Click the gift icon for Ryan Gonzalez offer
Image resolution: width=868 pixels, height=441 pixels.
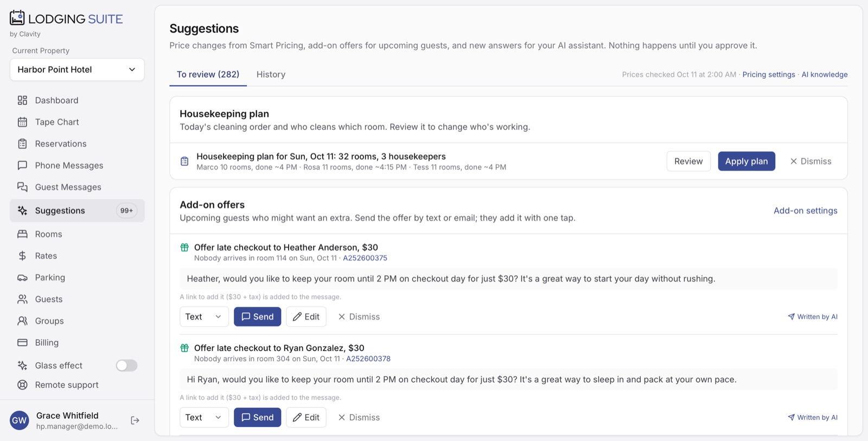[184, 348]
